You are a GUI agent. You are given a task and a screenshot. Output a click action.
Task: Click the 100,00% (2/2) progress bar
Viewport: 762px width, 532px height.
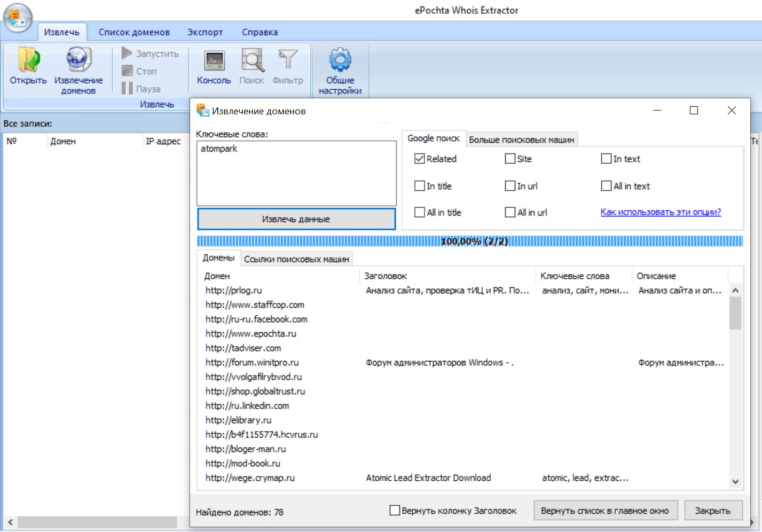[x=470, y=241]
